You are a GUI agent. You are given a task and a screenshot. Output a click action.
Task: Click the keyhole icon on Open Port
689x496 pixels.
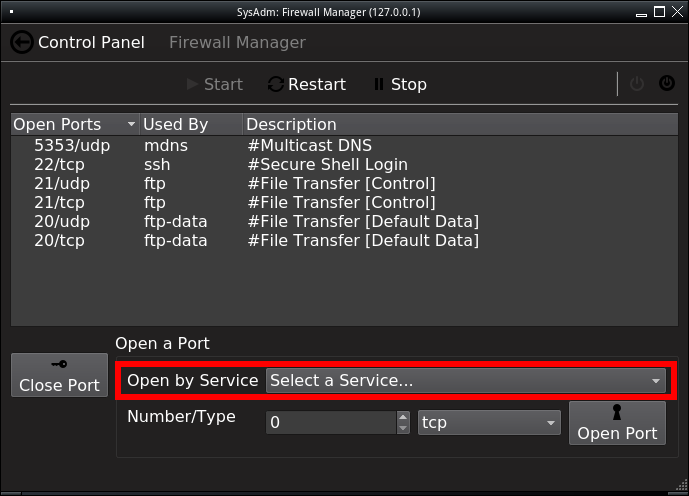tap(617, 412)
